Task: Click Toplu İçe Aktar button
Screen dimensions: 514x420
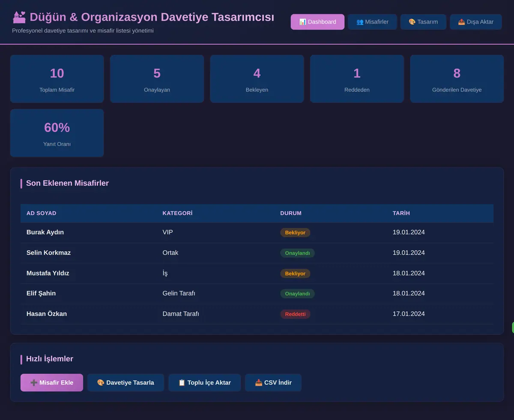Action: tap(204, 383)
